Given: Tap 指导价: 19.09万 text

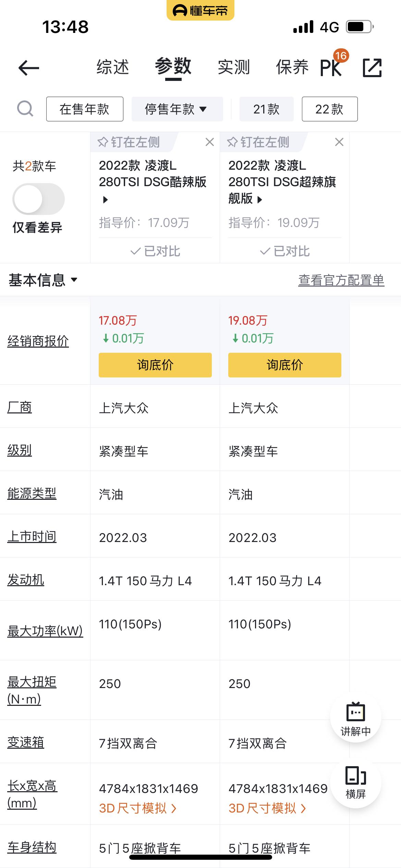Looking at the screenshot, I should pos(274,223).
